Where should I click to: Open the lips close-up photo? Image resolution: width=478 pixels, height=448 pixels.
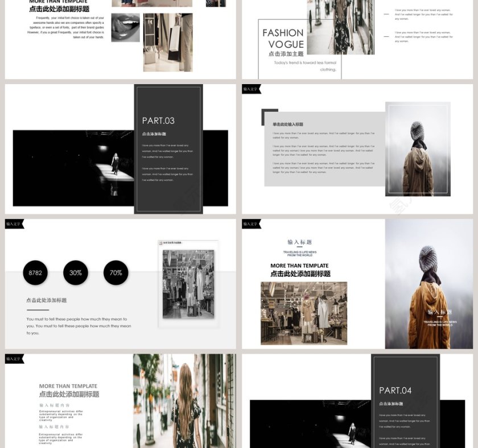[x=125, y=28]
